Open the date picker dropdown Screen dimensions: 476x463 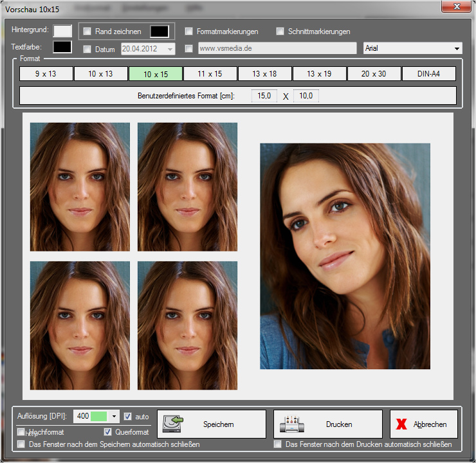coord(170,49)
